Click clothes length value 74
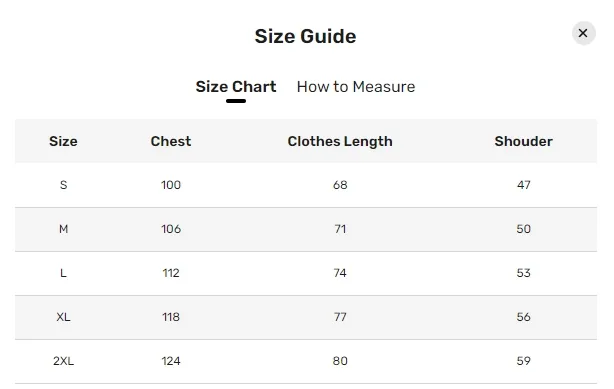The width and height of the screenshot is (614, 389). (x=340, y=273)
